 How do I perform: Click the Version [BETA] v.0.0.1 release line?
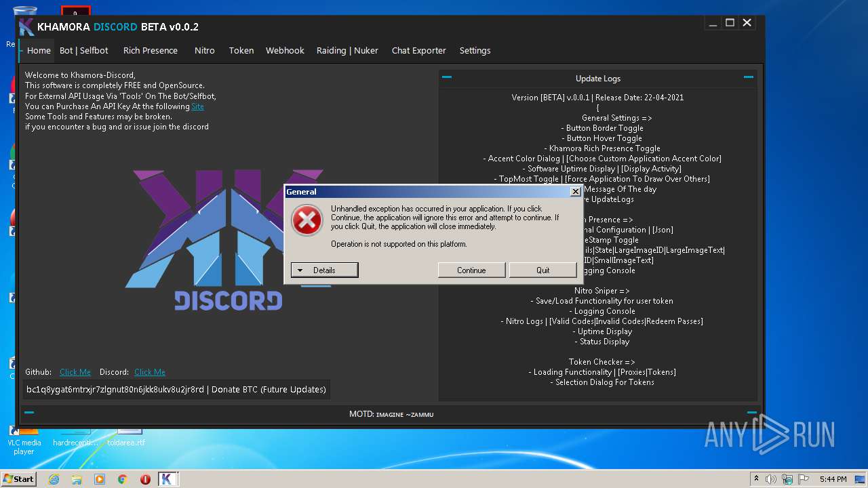(x=597, y=98)
